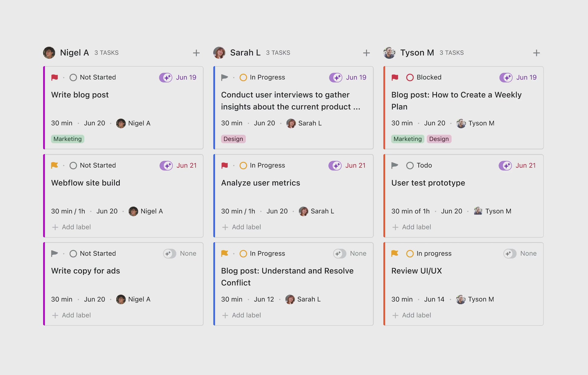Click orange flag on Webflow site build
The image size is (588, 375).
coord(55,165)
